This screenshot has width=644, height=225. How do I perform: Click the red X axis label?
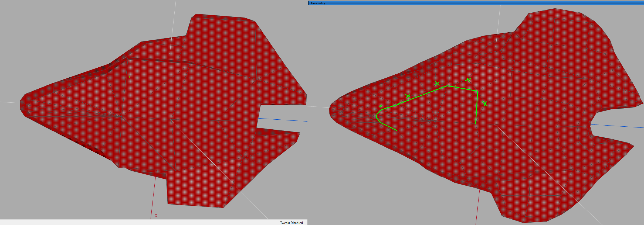tap(156, 215)
